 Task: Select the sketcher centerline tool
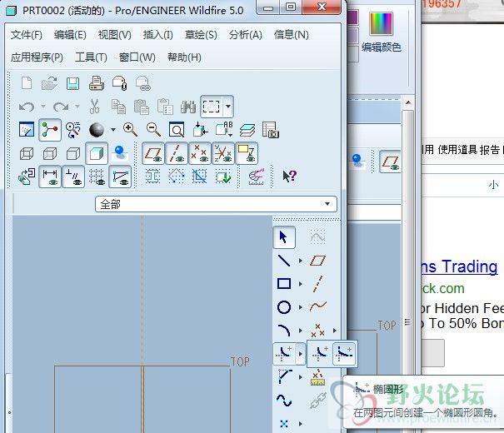(318, 284)
